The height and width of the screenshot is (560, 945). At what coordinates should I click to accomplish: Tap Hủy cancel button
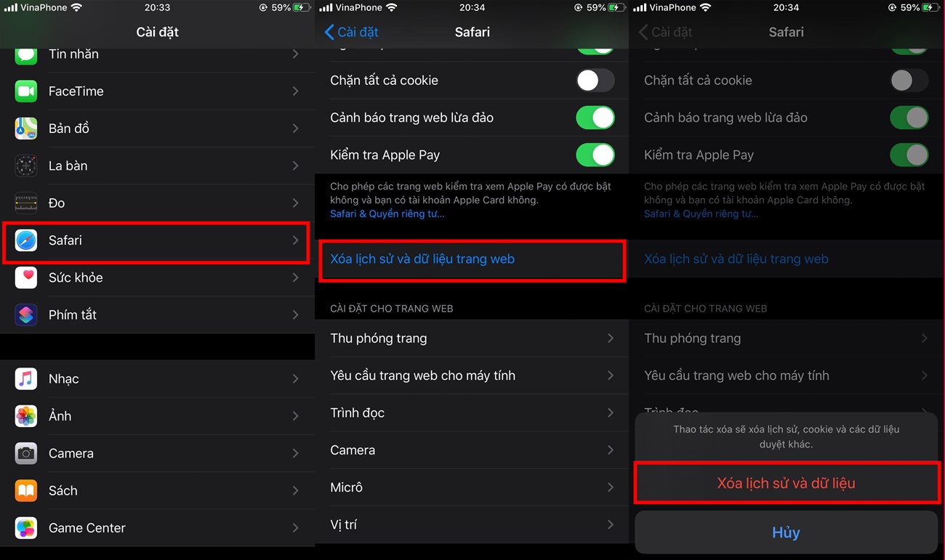787,532
